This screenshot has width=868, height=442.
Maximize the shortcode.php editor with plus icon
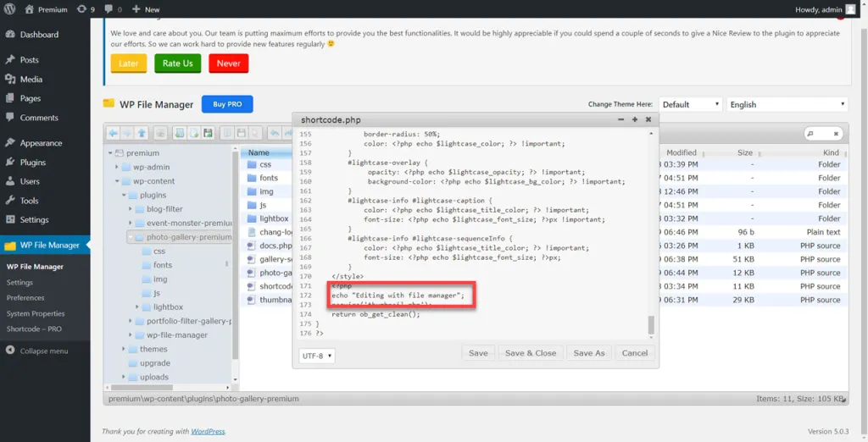(x=634, y=119)
